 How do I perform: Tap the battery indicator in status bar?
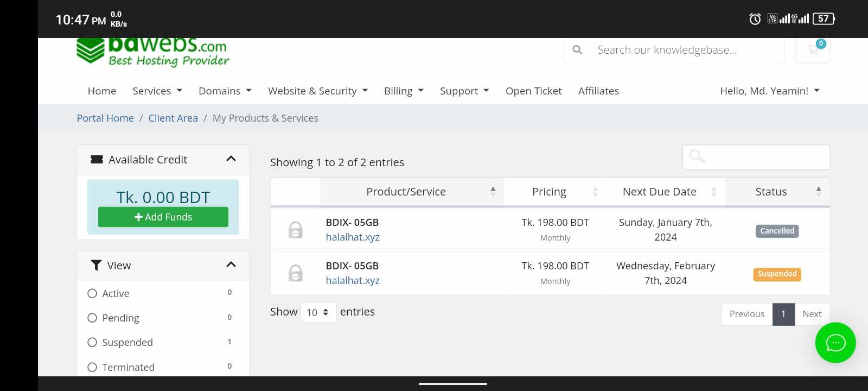[824, 19]
